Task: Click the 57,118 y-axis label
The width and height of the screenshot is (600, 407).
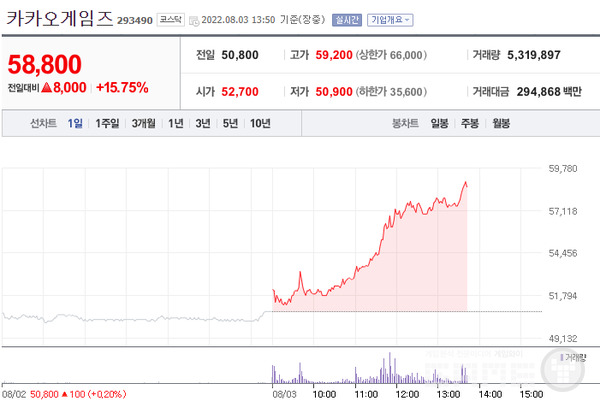Action: [562, 211]
